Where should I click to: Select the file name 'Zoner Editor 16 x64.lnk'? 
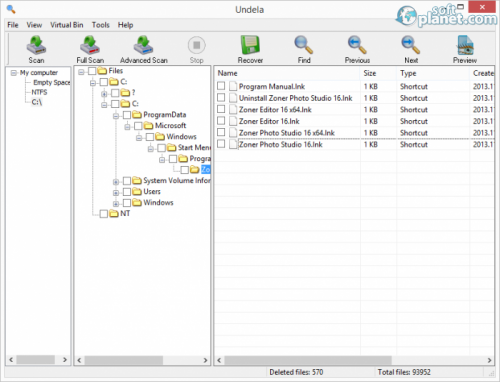[275, 110]
